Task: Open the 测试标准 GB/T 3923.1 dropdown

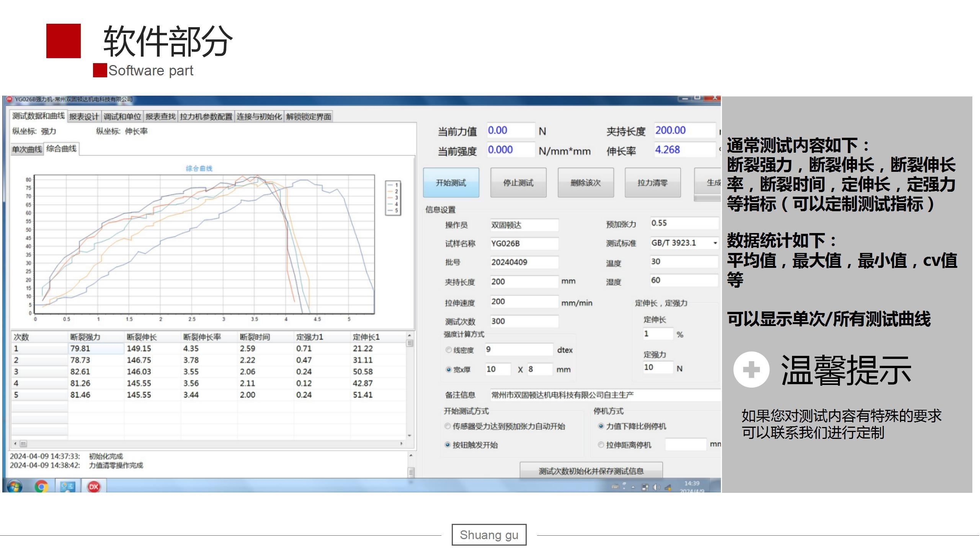Action: pos(715,243)
